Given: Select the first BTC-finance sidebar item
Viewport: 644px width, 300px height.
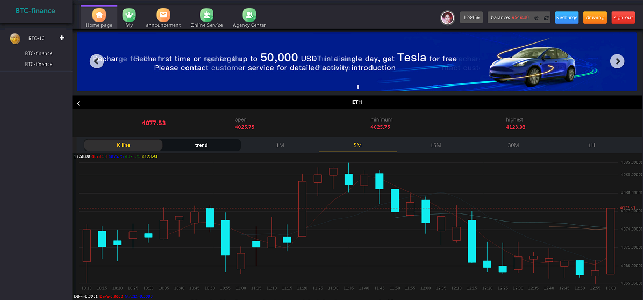Looking at the screenshot, I should click(39, 53).
